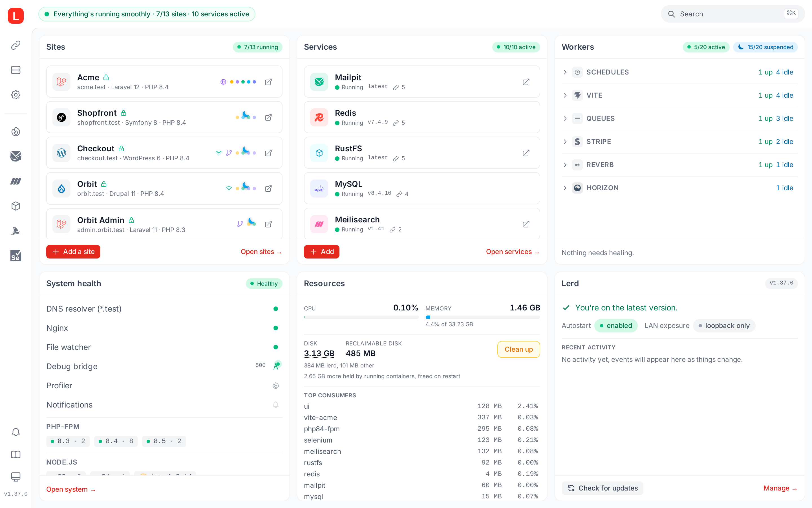Click the Checkout site's git branch icon
The image size is (812, 508).
(229, 153)
